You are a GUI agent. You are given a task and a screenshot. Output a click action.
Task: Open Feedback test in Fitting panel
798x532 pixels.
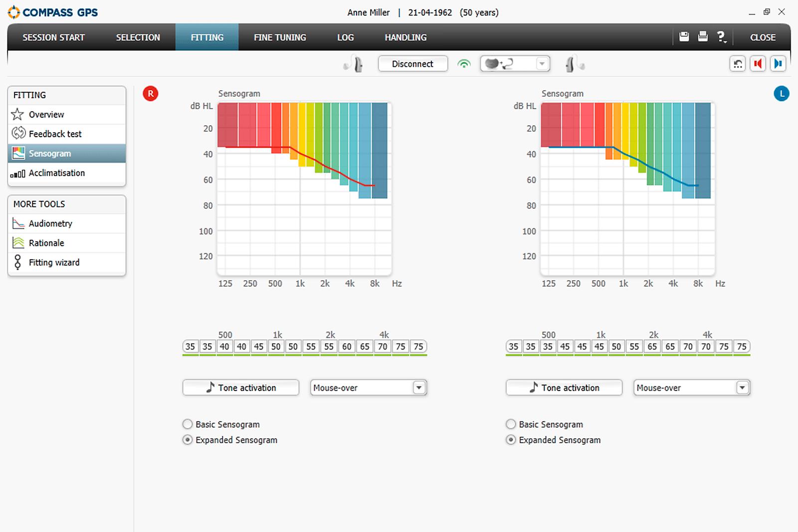[x=55, y=134]
